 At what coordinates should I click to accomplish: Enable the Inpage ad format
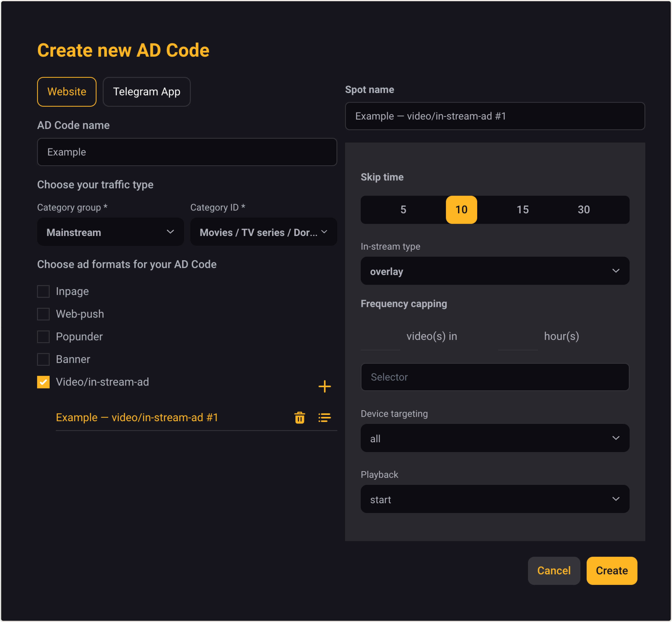[x=43, y=291]
